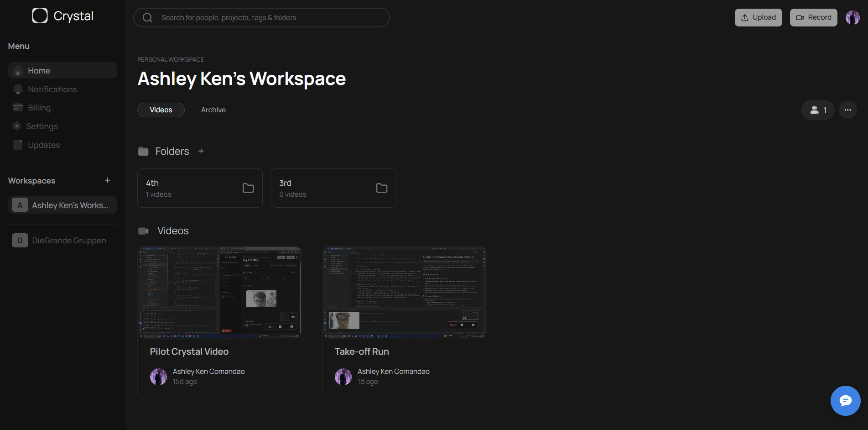Open the Billing section icon
This screenshot has width=868, height=430.
tap(18, 107)
